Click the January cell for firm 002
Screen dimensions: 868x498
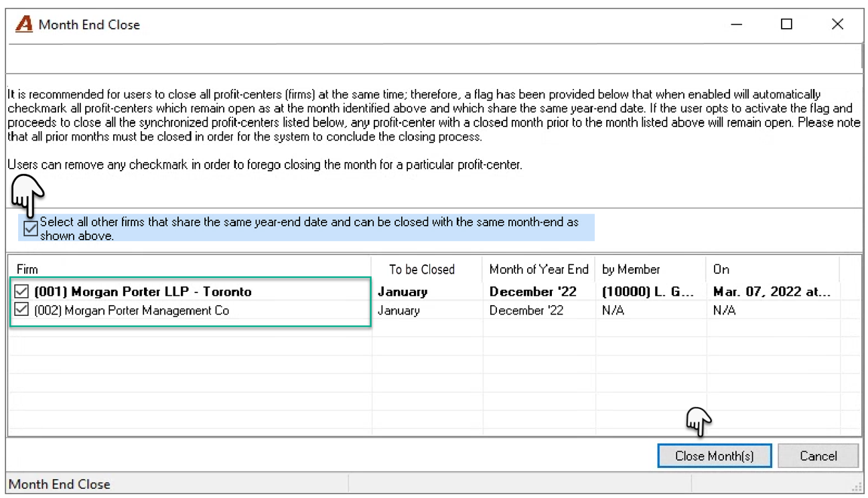click(399, 311)
